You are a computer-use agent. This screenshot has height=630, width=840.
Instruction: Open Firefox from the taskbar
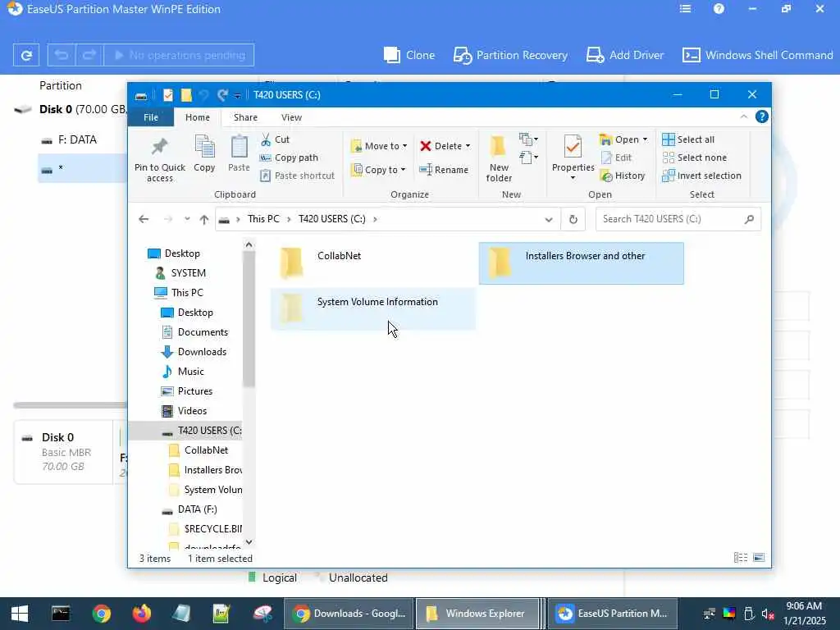tap(141, 614)
